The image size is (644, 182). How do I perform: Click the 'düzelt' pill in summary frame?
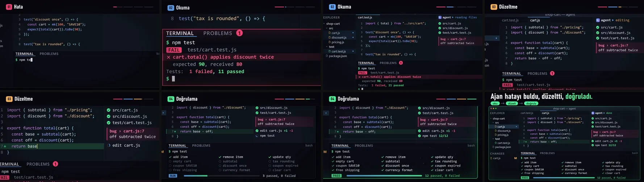point(512,103)
